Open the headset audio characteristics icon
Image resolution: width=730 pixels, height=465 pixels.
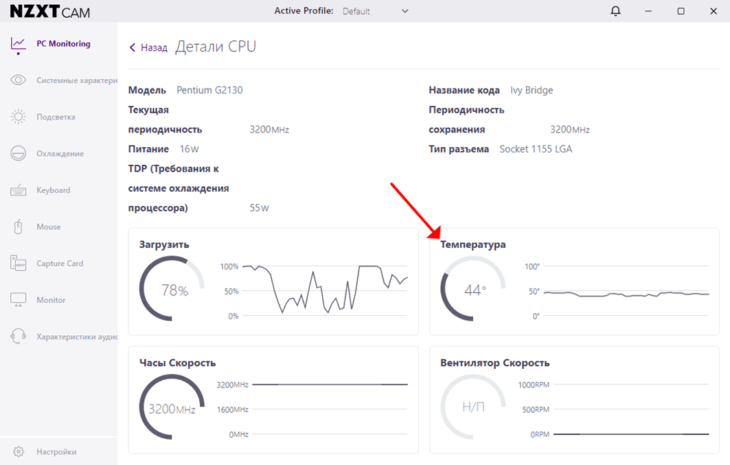click(x=18, y=336)
